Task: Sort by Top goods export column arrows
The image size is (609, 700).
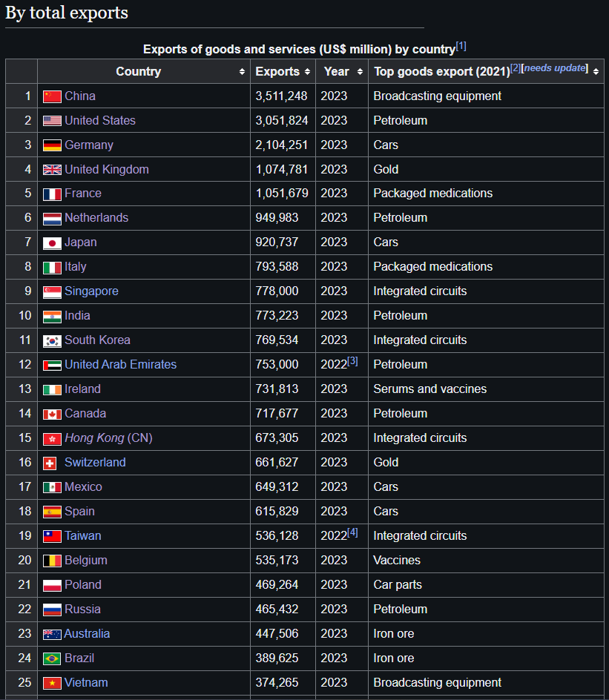Action: coord(596,71)
